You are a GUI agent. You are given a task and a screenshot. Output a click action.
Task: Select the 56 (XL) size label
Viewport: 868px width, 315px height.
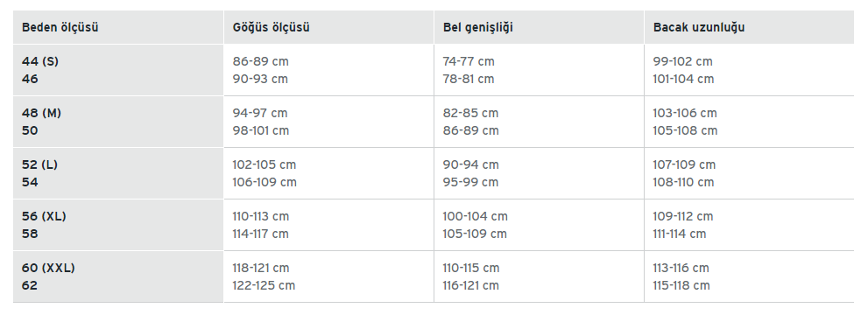click(44, 216)
